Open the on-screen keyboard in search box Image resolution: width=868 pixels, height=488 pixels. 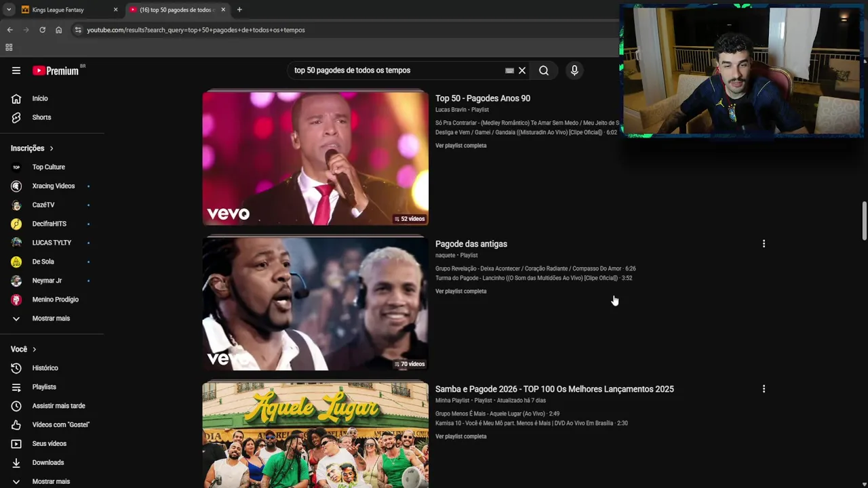(509, 70)
